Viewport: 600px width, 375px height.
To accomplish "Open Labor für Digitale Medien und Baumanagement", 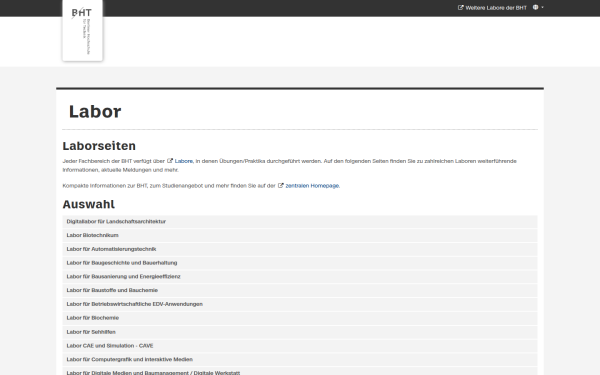I will 300,371.
